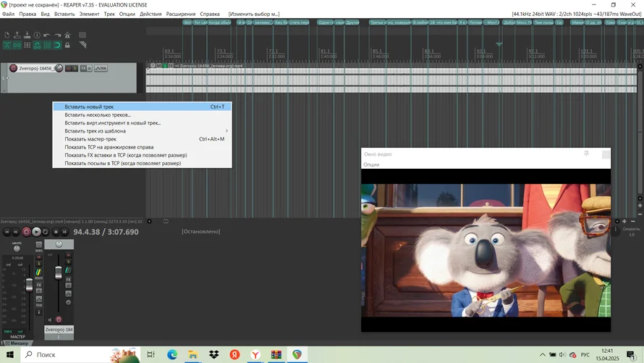Open the 'Расширения' menu
Image resolution: width=644 pixels, height=363 pixels.
(x=181, y=14)
